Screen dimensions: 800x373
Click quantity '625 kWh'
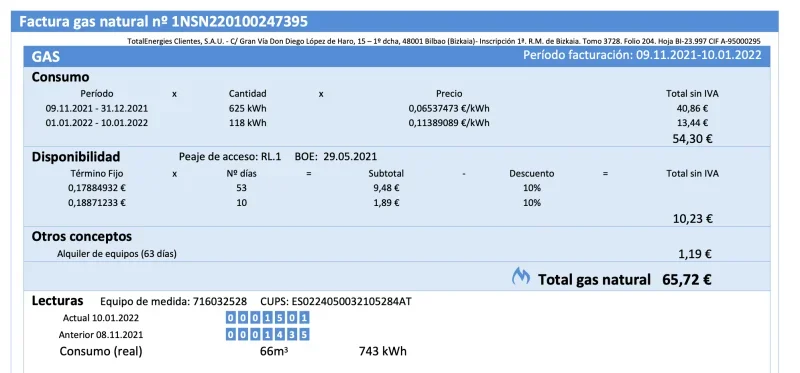(248, 108)
